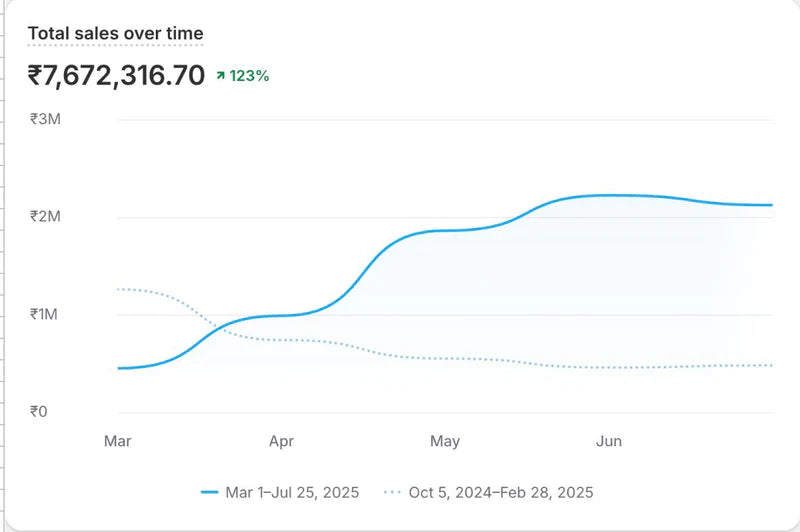Select the May label on x-axis
This screenshot has height=532, width=800.
(445, 440)
